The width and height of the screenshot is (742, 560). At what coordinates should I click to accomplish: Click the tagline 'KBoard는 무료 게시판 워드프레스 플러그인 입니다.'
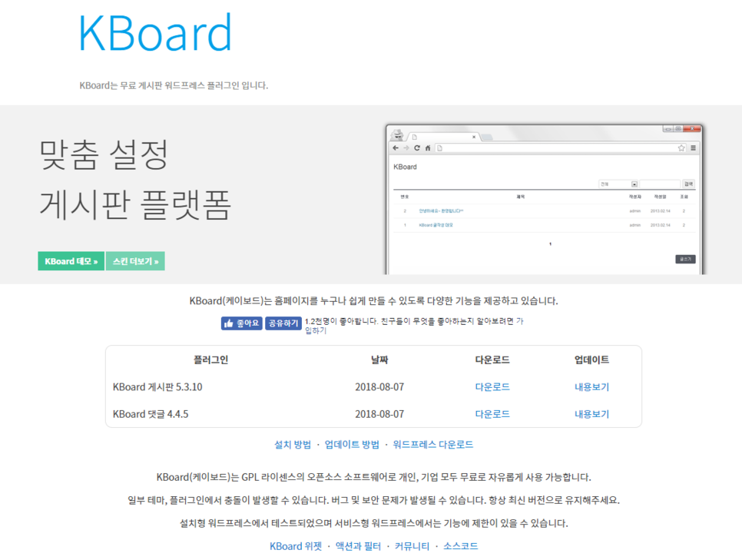click(x=174, y=86)
